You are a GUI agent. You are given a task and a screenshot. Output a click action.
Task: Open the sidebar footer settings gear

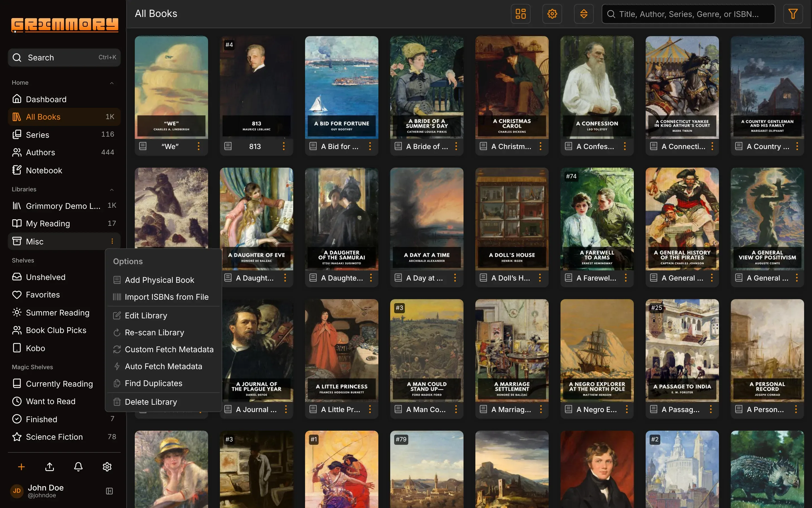tap(107, 467)
